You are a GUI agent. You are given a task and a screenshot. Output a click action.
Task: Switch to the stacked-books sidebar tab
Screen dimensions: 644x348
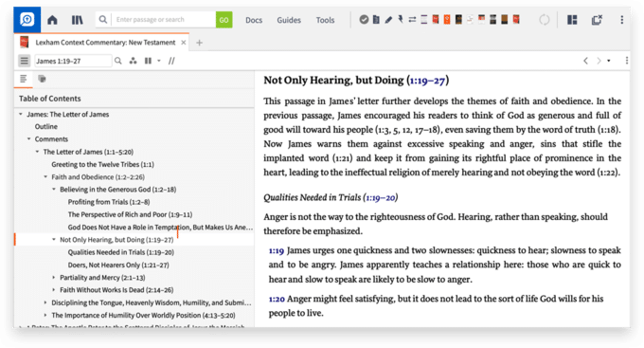pyautogui.click(x=42, y=79)
